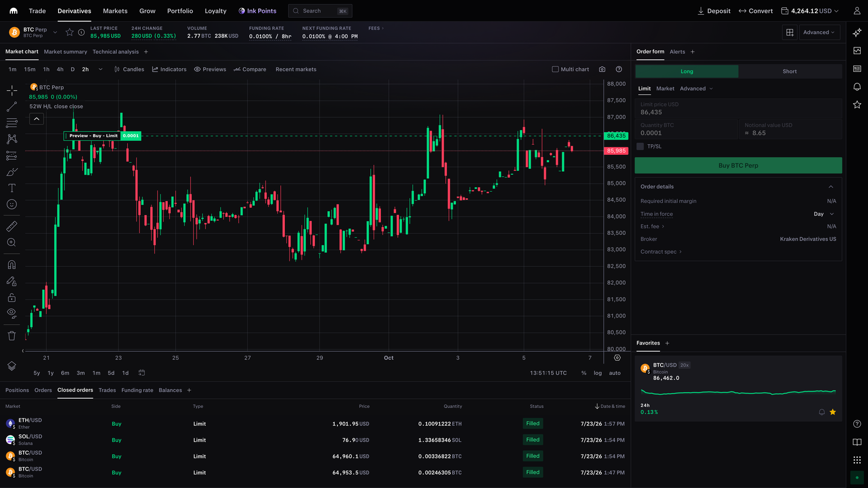
Task: Go to Markets in top navigation
Action: point(115,11)
